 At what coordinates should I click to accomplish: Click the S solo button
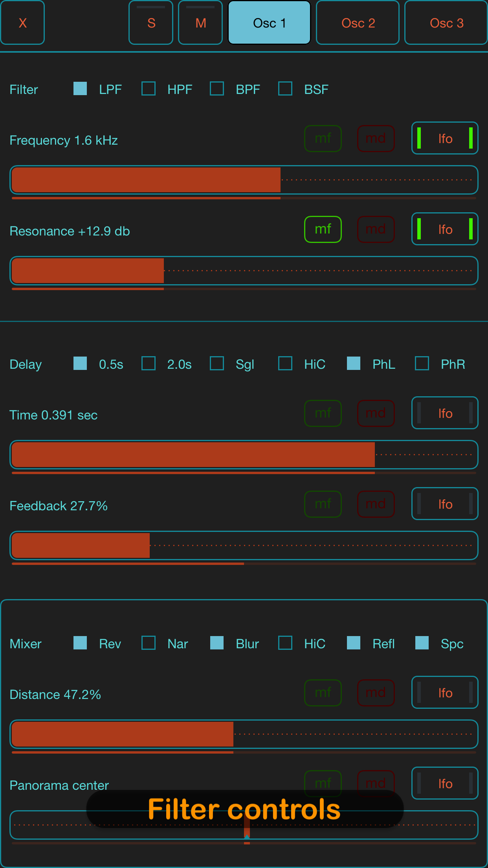(x=150, y=22)
